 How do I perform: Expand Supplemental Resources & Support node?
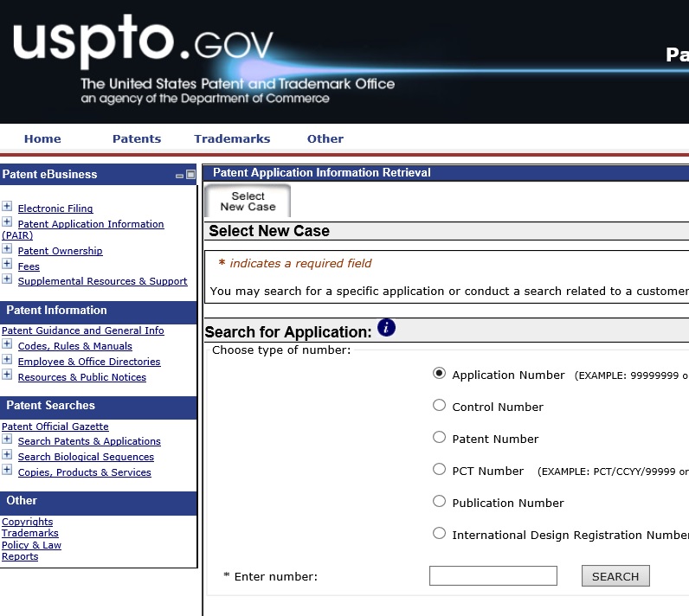(7, 279)
